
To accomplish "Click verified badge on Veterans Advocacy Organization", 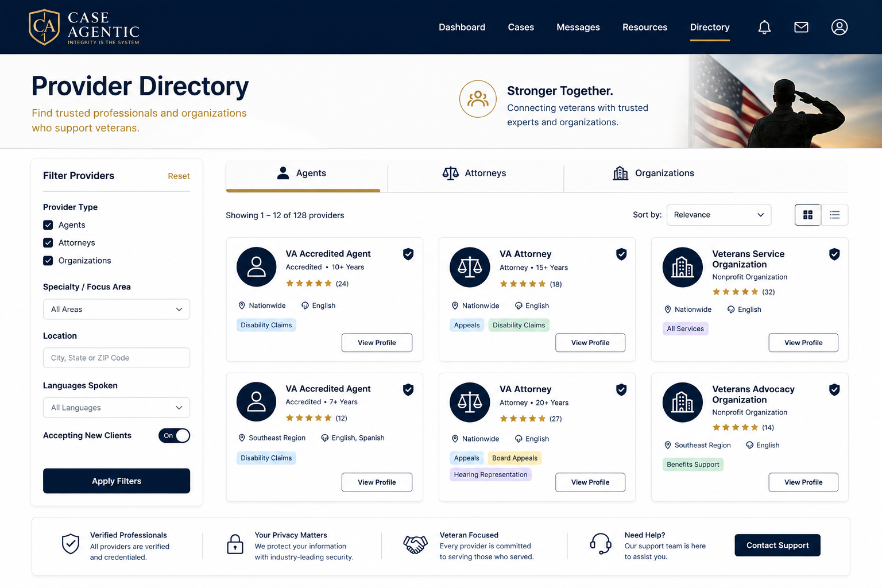I will tap(834, 390).
